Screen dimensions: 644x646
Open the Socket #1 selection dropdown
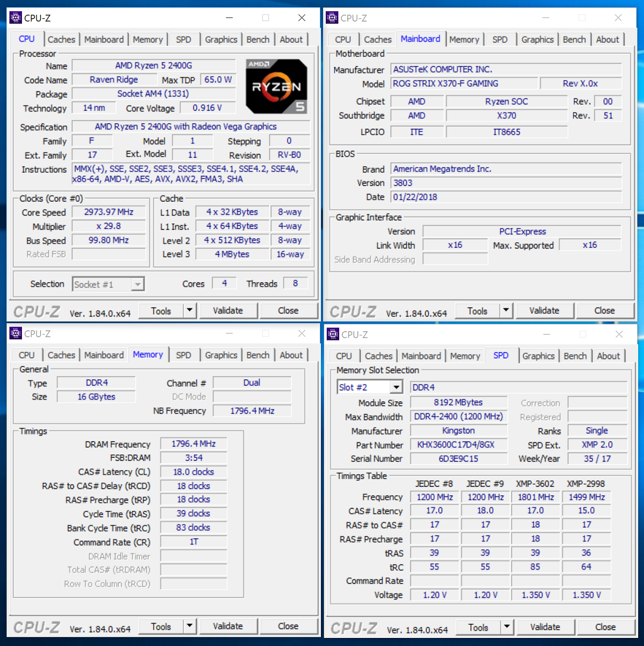pyautogui.click(x=138, y=284)
